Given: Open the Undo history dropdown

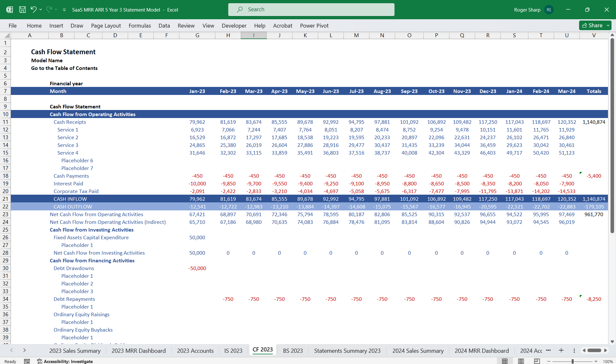Looking at the screenshot, I should point(41,10).
